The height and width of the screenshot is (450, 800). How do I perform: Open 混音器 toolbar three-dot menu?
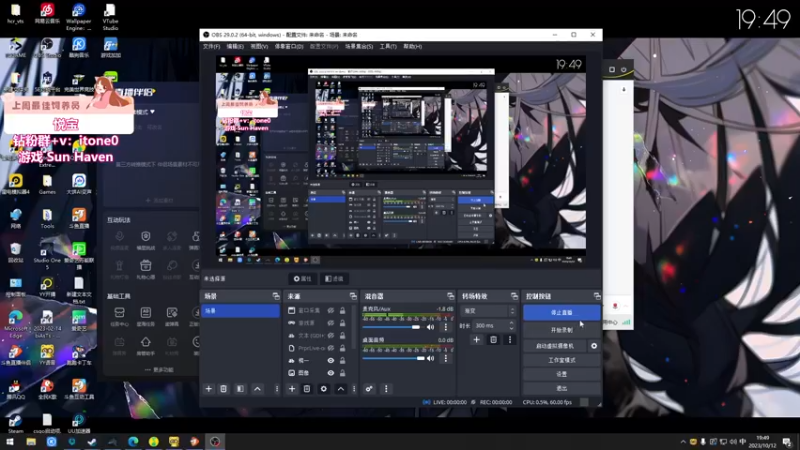click(386, 389)
